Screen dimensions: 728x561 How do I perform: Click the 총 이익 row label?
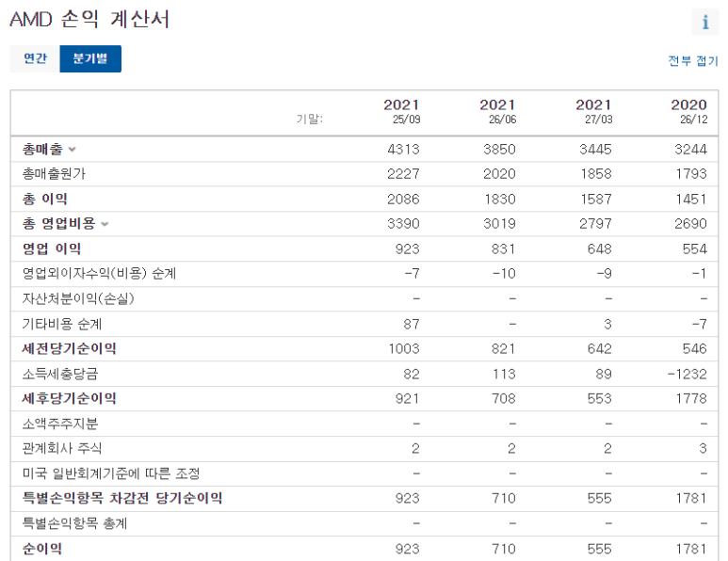(45, 199)
